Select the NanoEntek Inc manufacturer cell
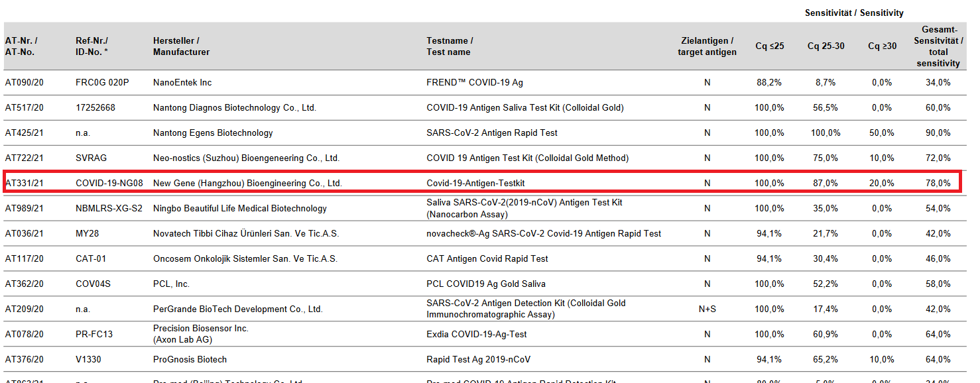 point(182,83)
